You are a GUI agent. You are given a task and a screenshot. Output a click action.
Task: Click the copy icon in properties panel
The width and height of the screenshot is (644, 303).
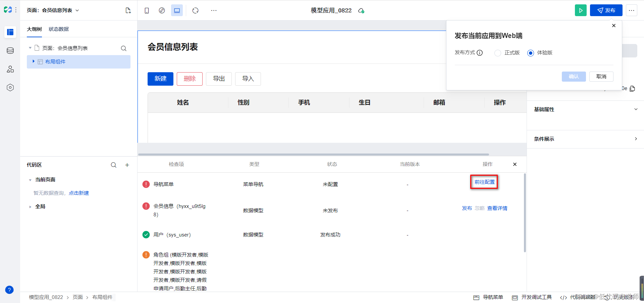click(633, 88)
